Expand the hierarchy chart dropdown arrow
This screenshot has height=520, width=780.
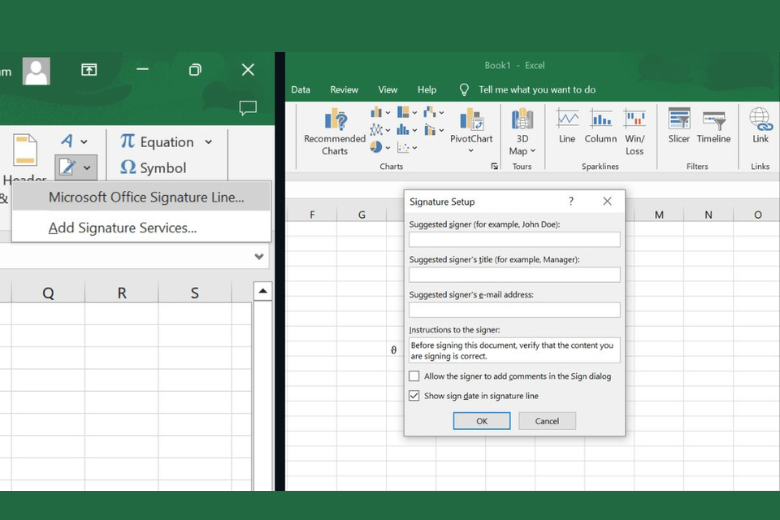coord(414,113)
